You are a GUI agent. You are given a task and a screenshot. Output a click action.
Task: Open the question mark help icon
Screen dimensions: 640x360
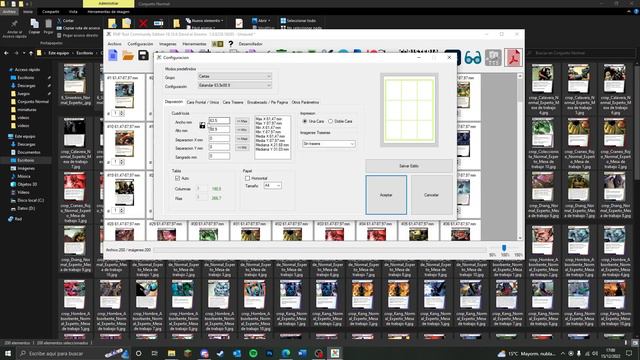[231, 44]
